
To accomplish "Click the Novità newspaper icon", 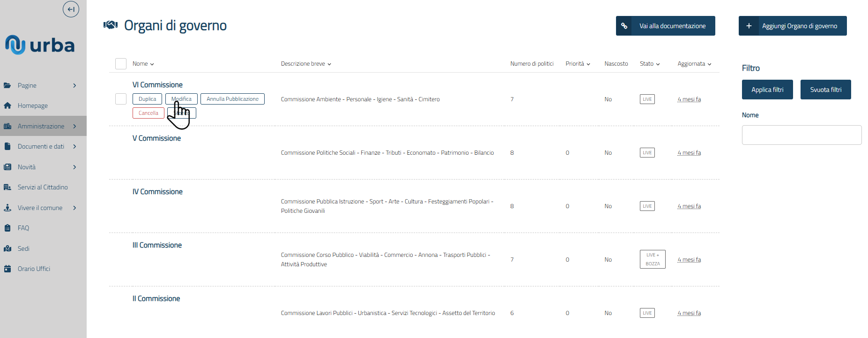I will pos(7,167).
